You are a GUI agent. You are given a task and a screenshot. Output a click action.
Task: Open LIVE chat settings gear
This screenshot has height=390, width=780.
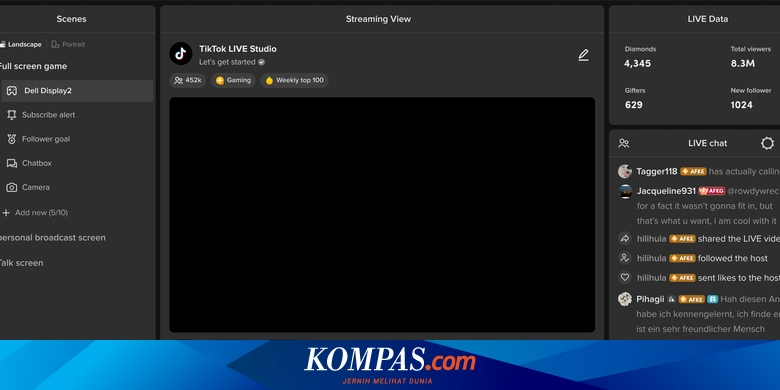(768, 143)
